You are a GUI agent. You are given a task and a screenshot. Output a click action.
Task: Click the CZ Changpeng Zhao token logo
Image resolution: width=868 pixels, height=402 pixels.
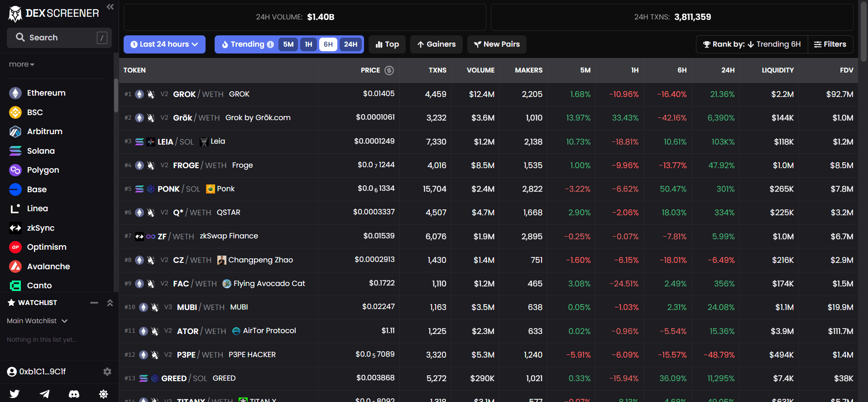(222, 260)
